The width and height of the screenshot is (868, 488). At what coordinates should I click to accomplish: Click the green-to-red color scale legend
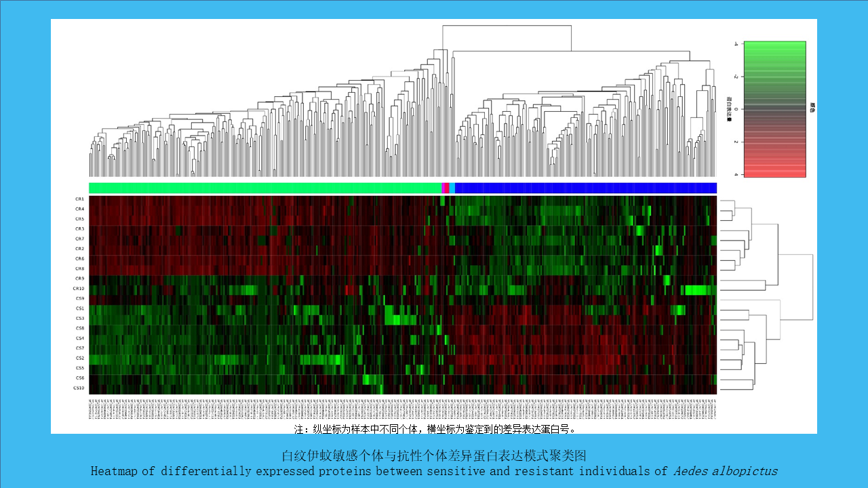[774, 109]
